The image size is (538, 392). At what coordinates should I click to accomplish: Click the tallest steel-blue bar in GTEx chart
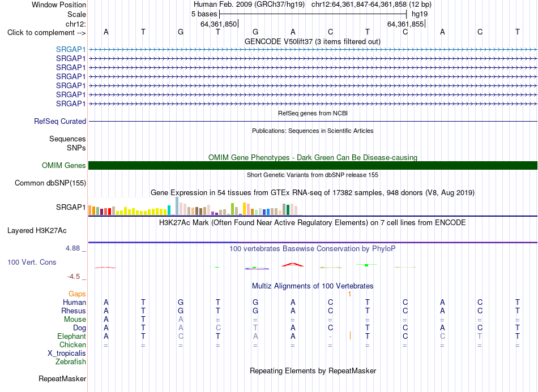click(x=177, y=206)
